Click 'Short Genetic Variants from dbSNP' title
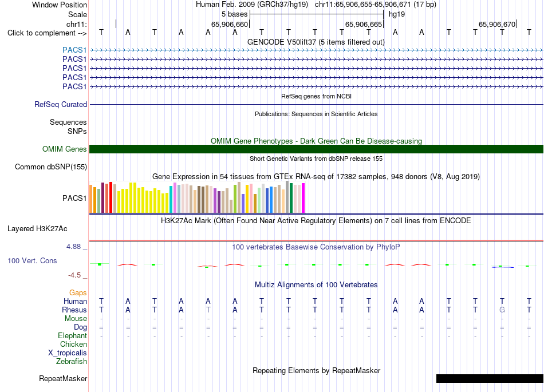Screen dimensions: 544x392 pyautogui.click(x=316, y=159)
